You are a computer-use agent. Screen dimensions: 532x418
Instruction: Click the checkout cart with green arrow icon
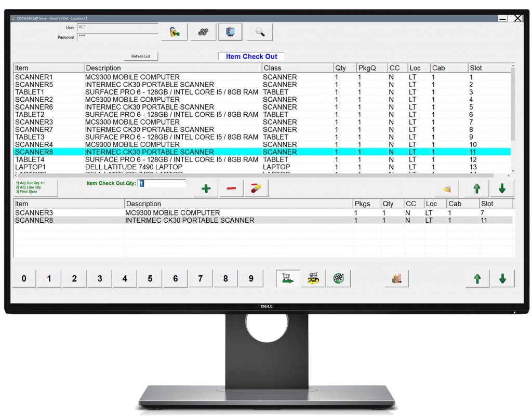click(288, 278)
